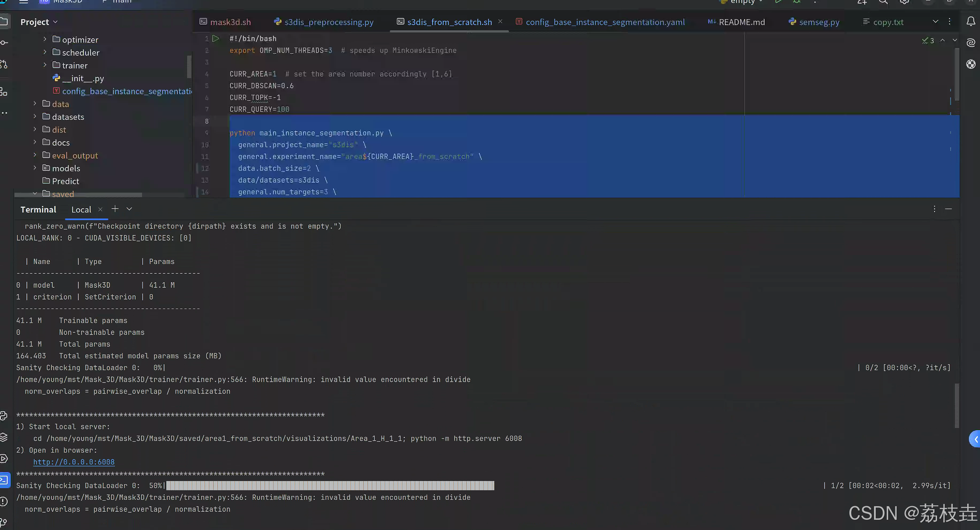Expand the optimizer folder
This screenshot has width=980, height=530.
point(45,39)
